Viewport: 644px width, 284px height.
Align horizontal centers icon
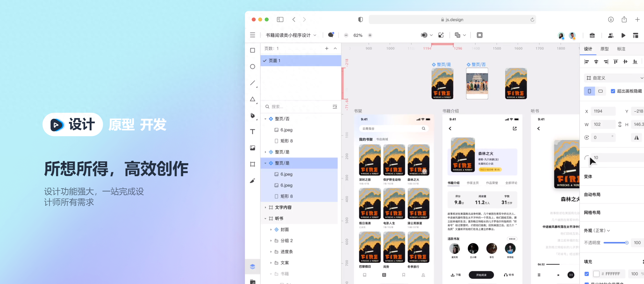pos(596,62)
